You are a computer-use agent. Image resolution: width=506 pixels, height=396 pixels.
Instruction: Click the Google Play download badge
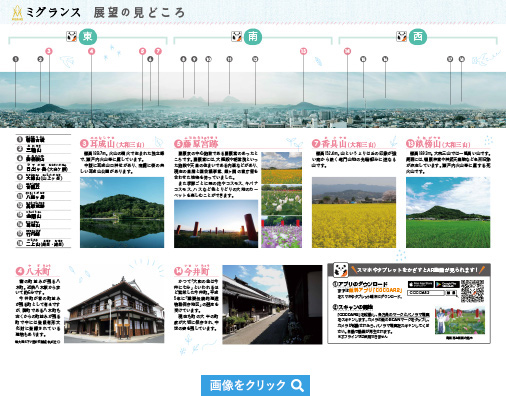point(447,284)
